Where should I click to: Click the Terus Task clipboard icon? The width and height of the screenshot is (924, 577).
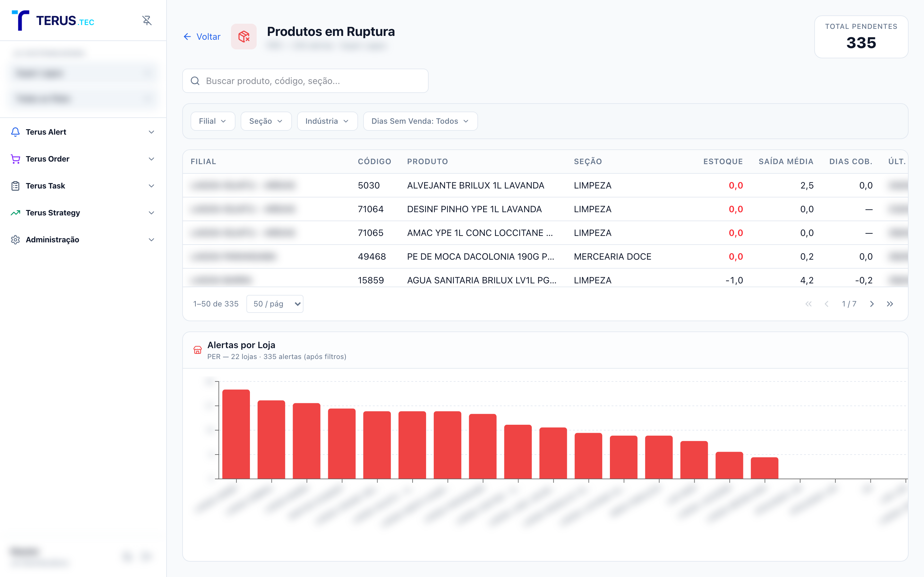[x=15, y=186]
